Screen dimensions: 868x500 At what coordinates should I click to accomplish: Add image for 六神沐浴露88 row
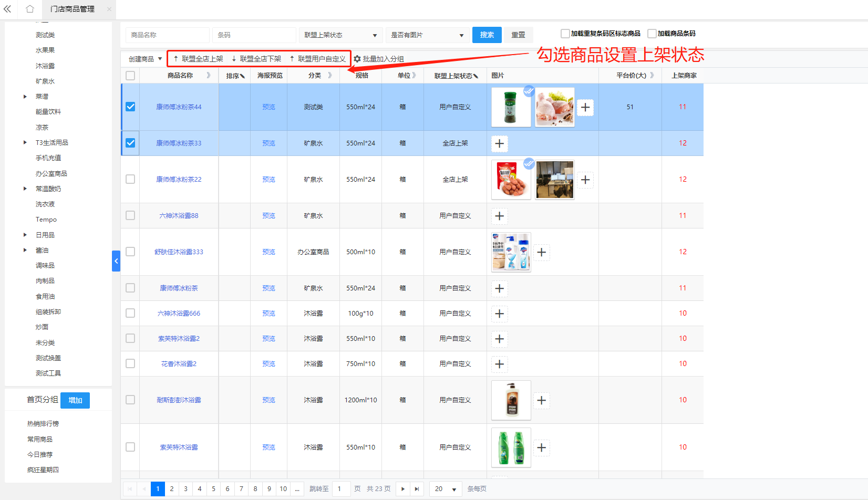500,216
